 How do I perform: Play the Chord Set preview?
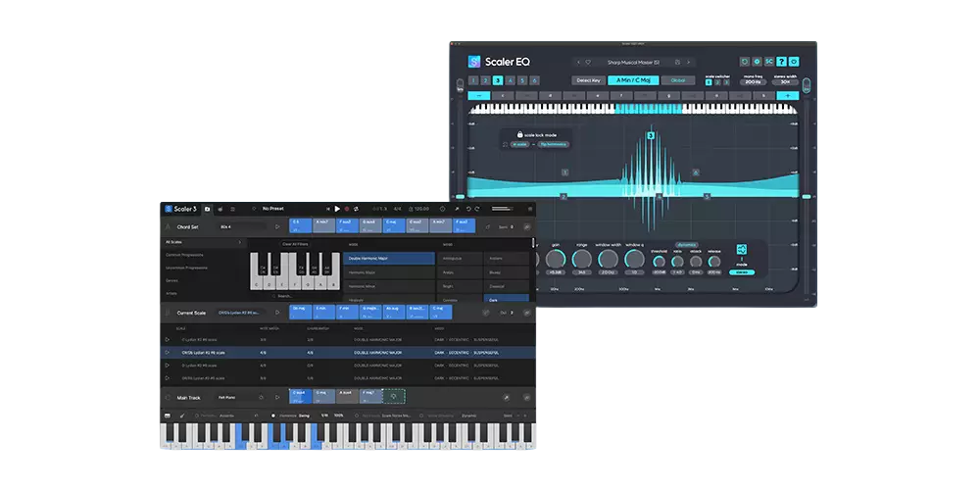[277, 227]
